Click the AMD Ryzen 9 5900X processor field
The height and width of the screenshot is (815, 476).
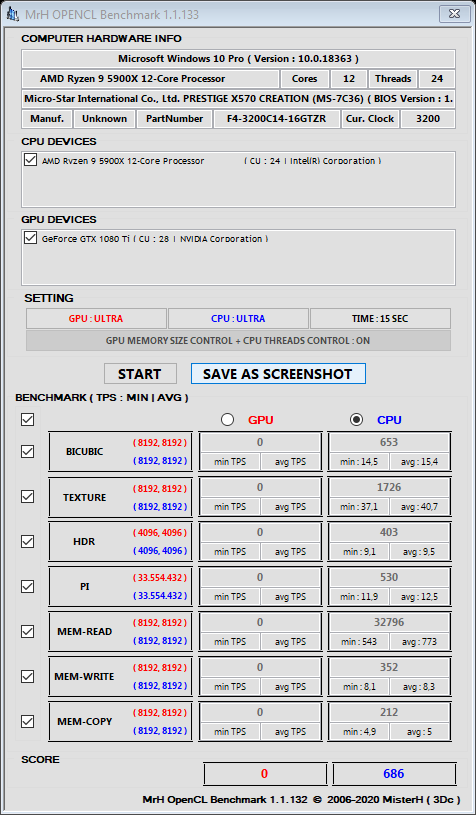pyautogui.click(x=150, y=79)
